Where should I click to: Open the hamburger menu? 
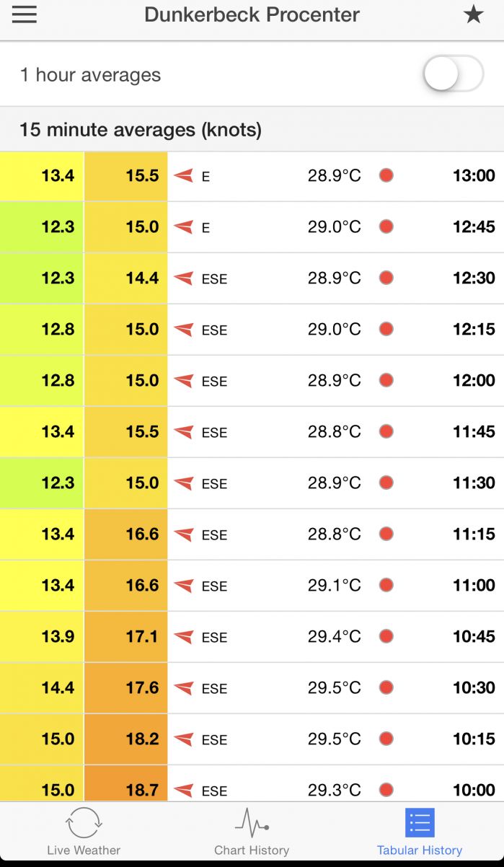point(25,14)
